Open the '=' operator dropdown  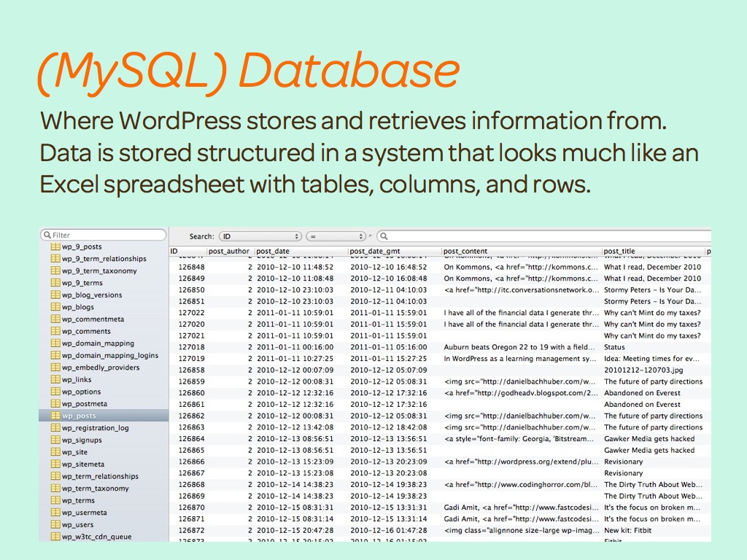336,236
